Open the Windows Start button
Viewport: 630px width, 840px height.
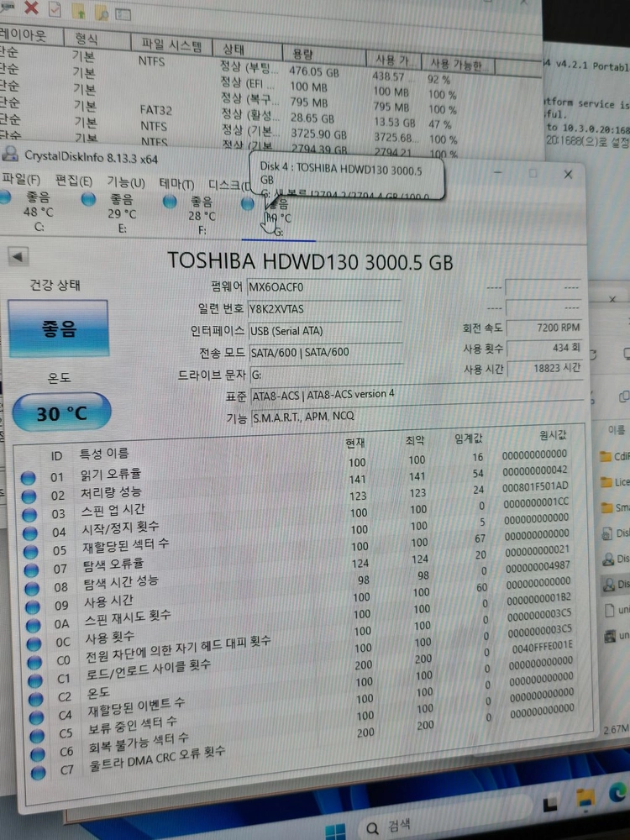pyautogui.click(x=336, y=831)
